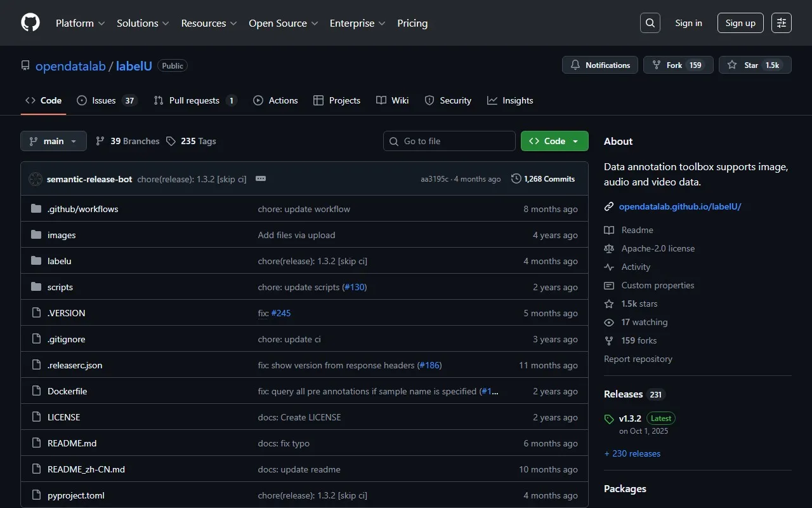Click the Go to file field

click(449, 141)
